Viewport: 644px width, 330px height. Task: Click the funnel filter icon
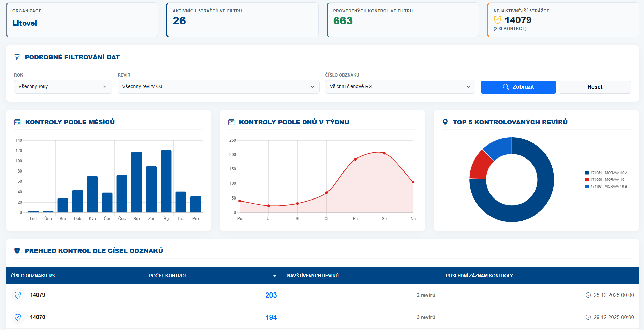17,57
